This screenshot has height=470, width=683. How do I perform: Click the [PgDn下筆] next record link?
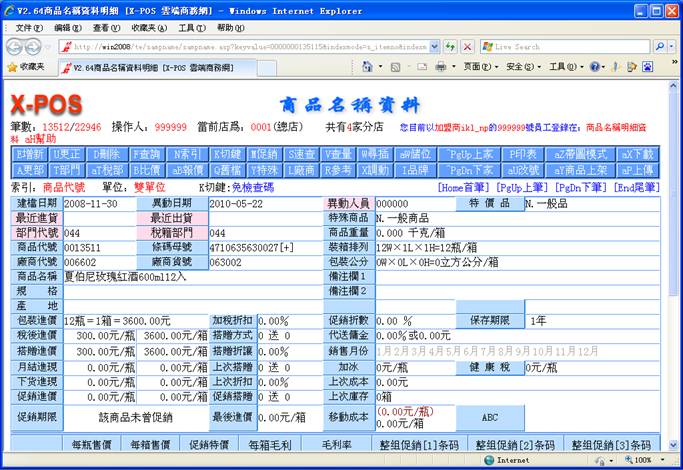[582, 187]
